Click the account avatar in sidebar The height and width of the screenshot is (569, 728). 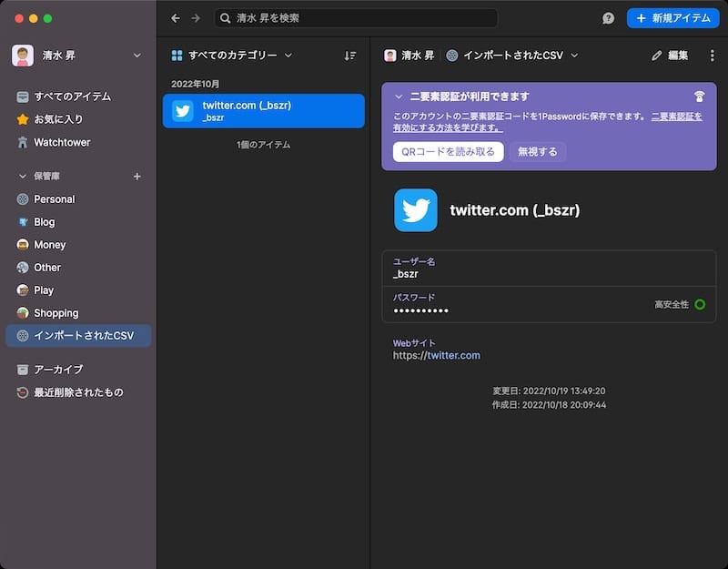(23, 56)
